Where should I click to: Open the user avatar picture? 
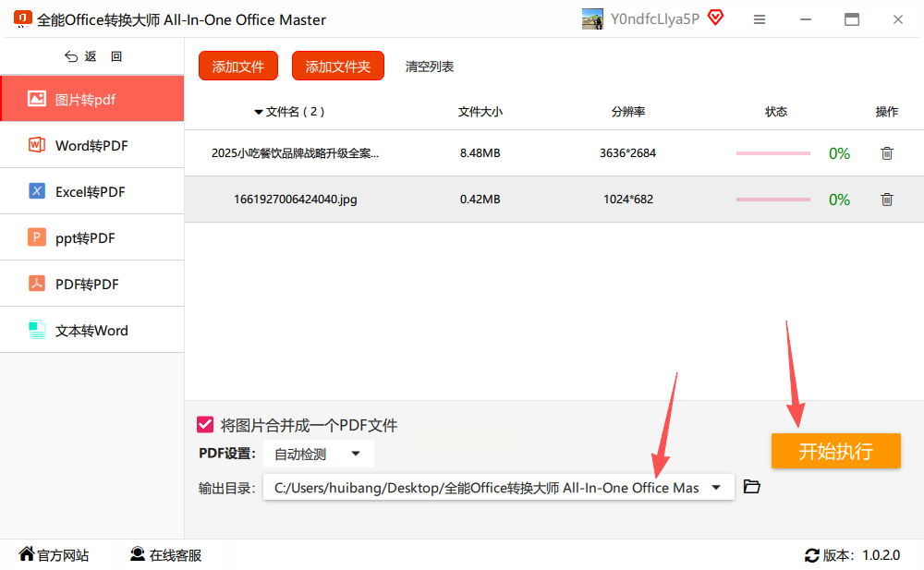click(x=592, y=18)
